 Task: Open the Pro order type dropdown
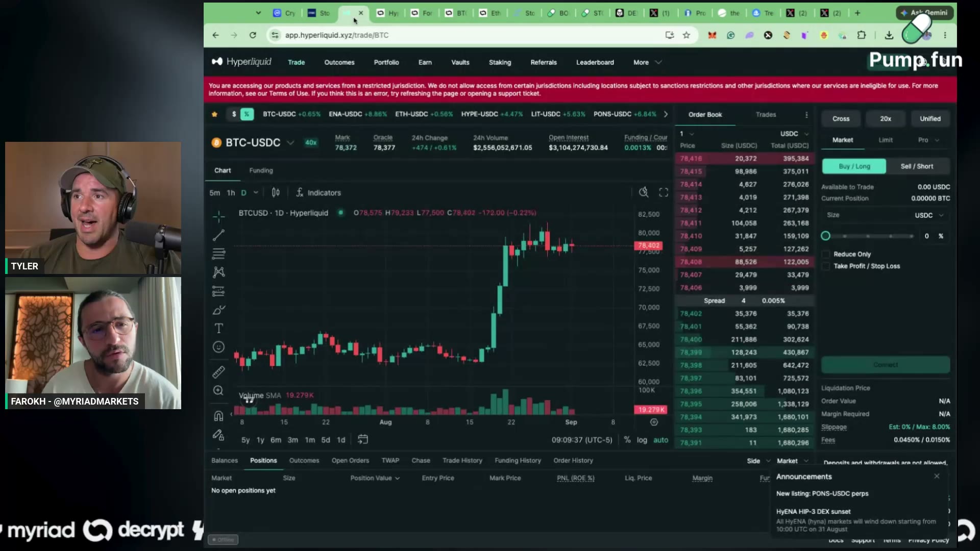pyautogui.click(x=928, y=140)
